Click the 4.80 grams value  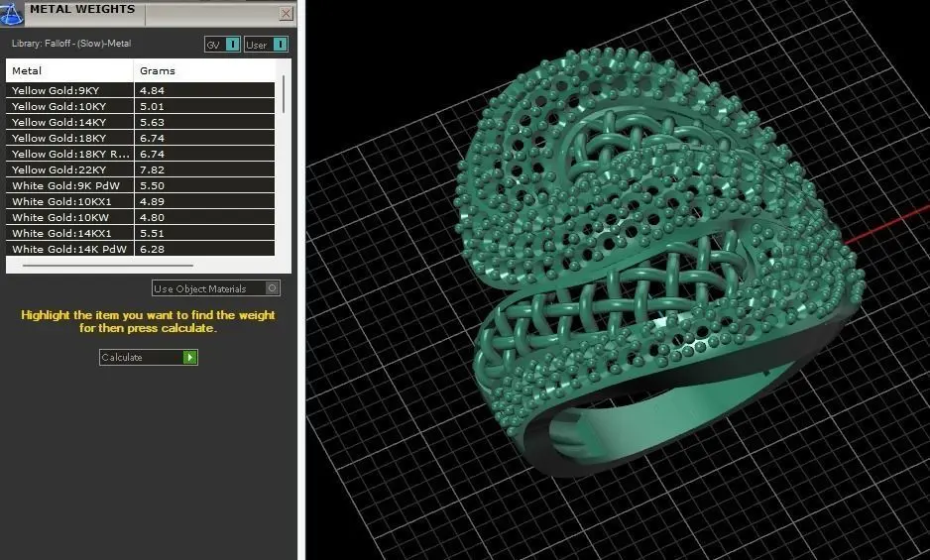pos(152,218)
